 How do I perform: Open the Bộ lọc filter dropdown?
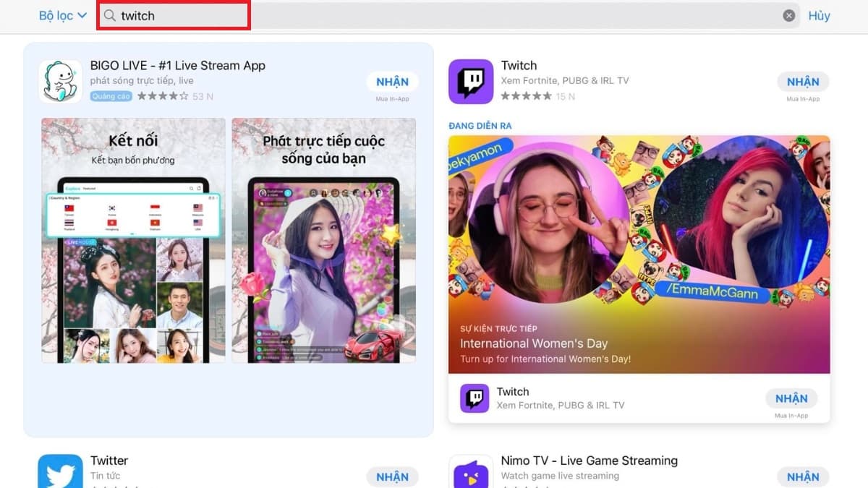pos(63,15)
